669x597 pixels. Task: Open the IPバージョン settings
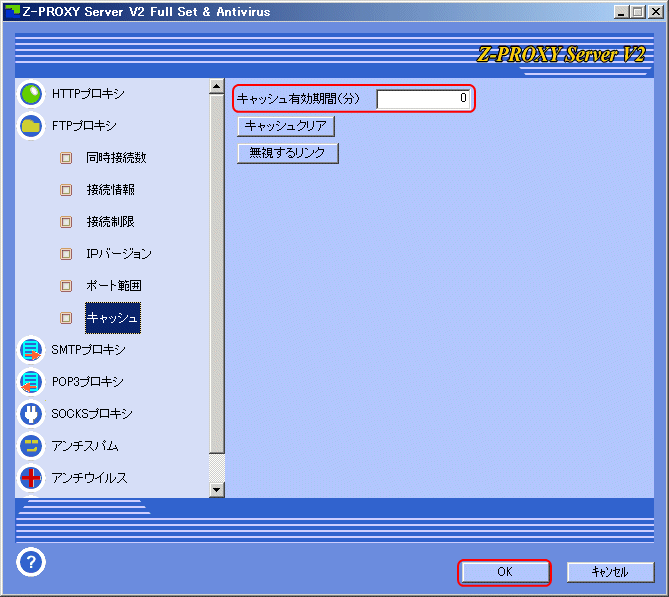(x=119, y=254)
